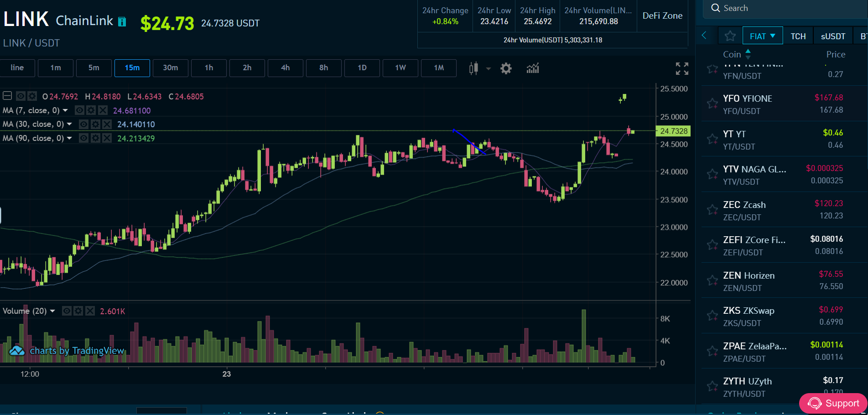The image size is (868, 415).
Task: Select the 4h timeframe
Action: pos(286,68)
